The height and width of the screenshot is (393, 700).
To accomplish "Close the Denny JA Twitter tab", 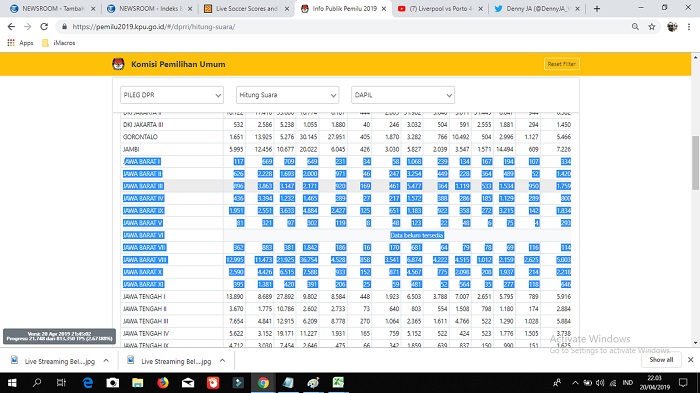I will pos(577,8).
